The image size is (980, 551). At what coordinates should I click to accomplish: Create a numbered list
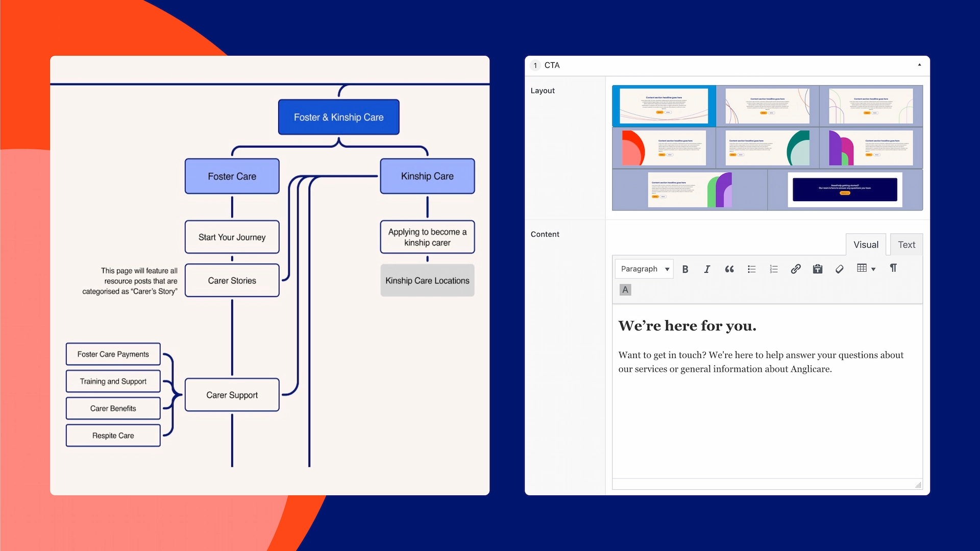(x=774, y=269)
